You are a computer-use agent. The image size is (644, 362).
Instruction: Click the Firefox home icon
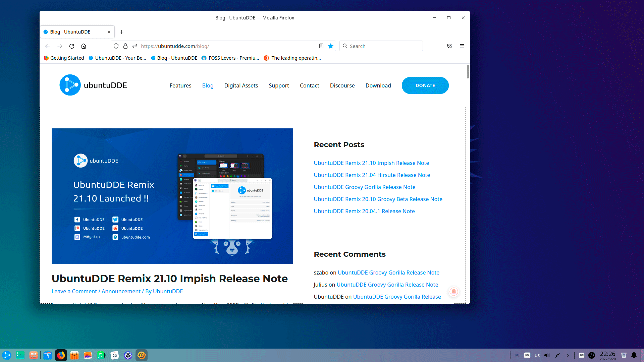(84, 46)
